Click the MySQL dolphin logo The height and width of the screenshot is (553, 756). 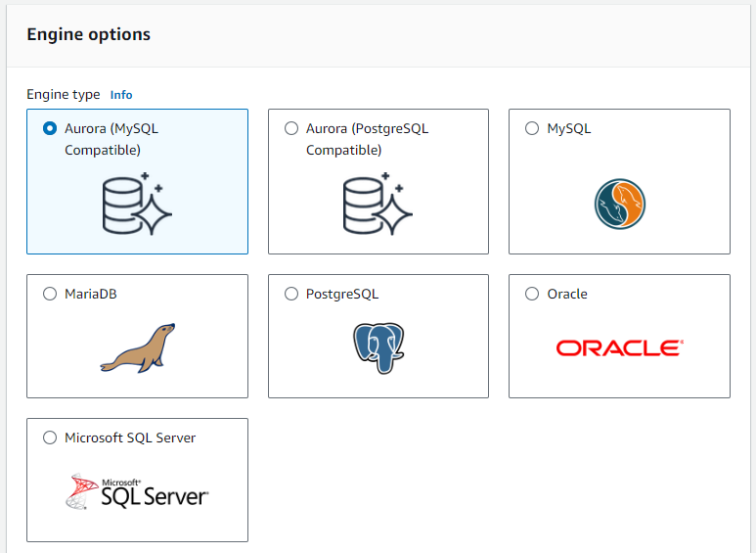click(619, 204)
